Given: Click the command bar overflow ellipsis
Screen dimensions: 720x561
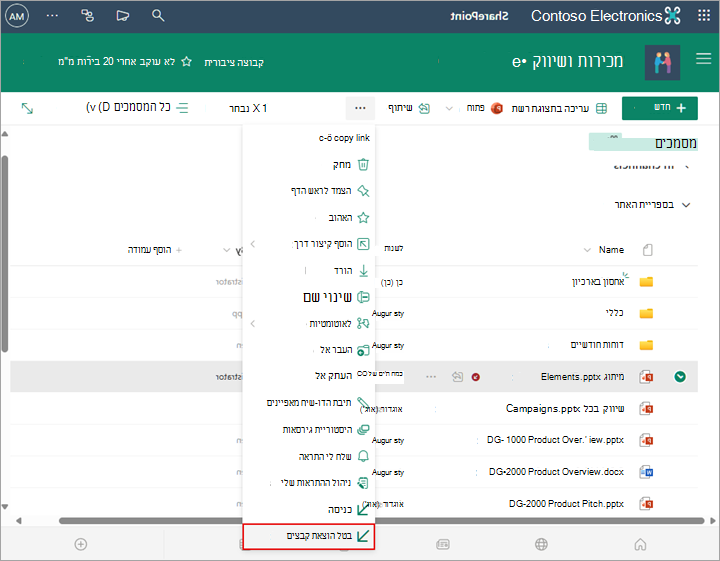Looking at the screenshot, I should [360, 108].
